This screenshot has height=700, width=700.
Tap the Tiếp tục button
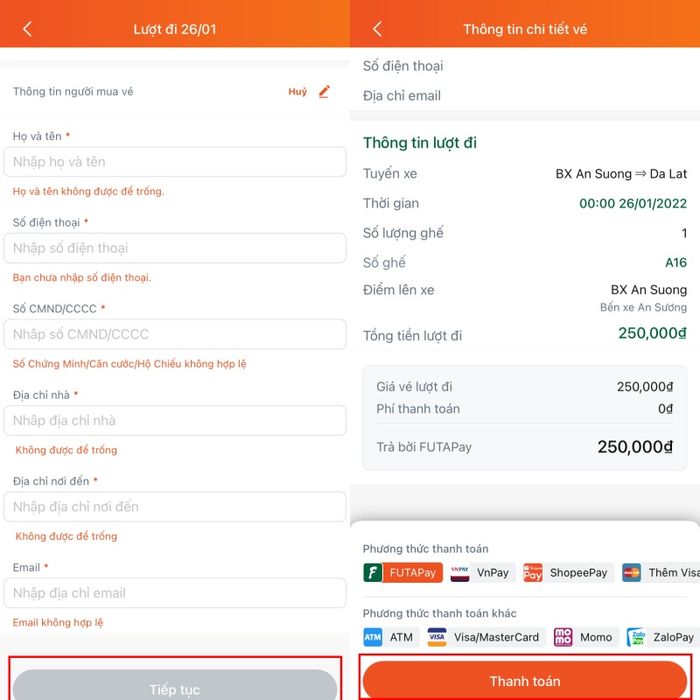pos(175,685)
